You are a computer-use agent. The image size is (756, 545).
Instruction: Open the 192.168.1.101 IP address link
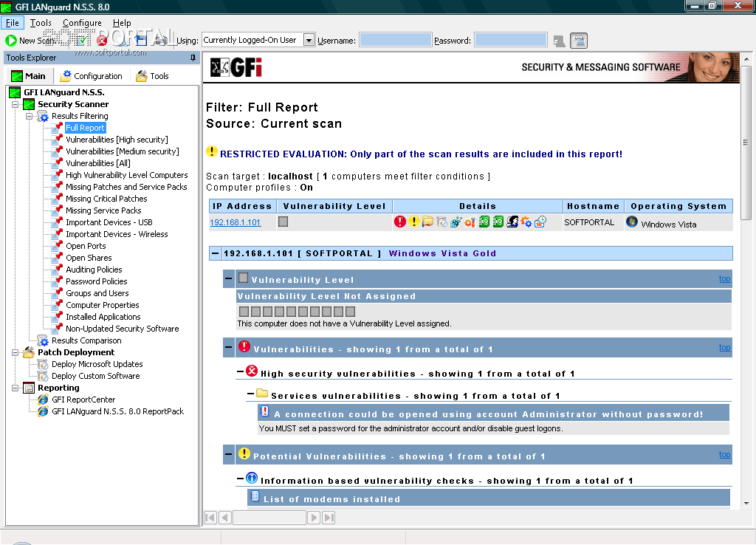[236, 222]
